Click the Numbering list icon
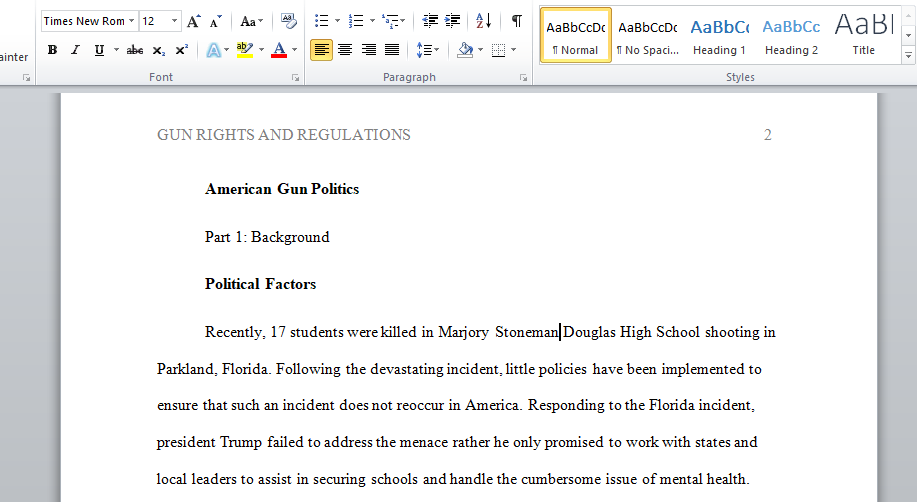Viewport: 917px width, 502px height. pyautogui.click(x=356, y=22)
